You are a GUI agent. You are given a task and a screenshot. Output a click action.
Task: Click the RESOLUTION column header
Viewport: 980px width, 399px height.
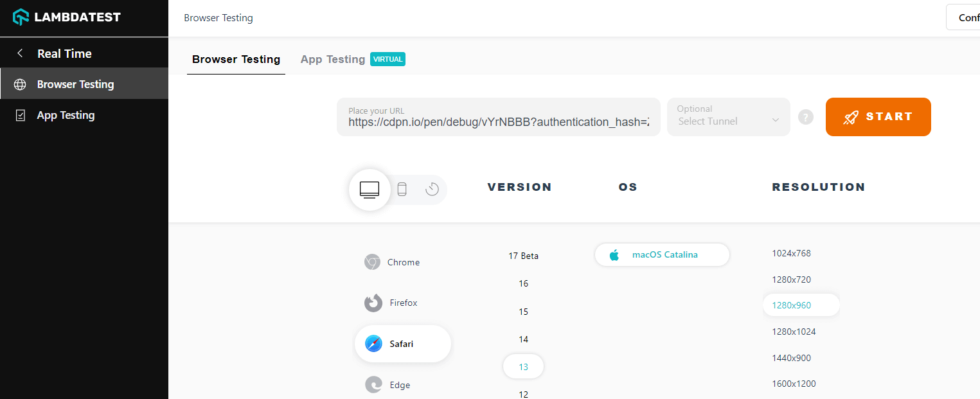point(819,187)
